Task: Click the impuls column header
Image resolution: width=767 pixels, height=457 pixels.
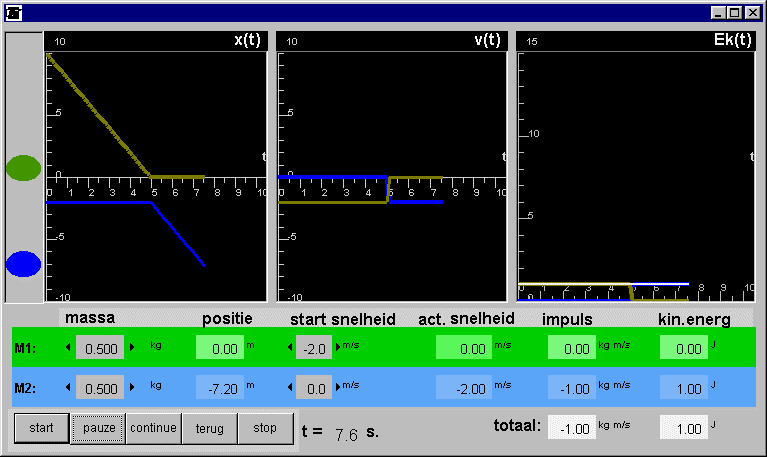Action: [567, 320]
